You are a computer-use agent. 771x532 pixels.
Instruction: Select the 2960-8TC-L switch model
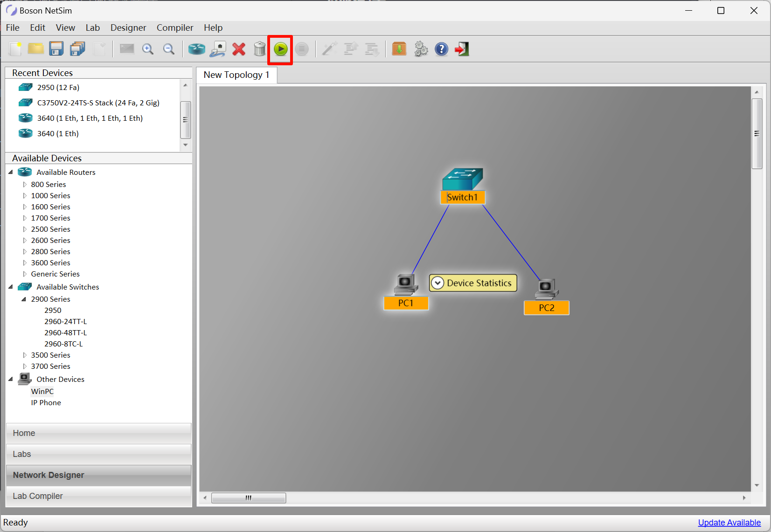click(63, 344)
